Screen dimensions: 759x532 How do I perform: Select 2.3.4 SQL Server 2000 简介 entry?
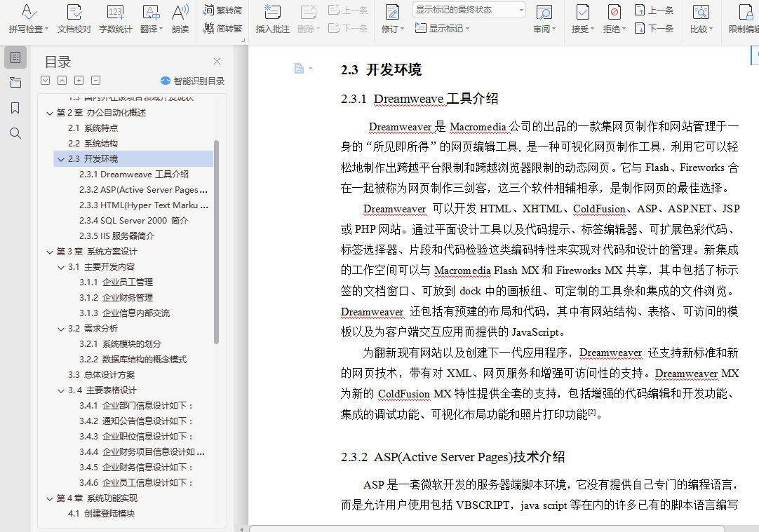pyautogui.click(x=133, y=221)
